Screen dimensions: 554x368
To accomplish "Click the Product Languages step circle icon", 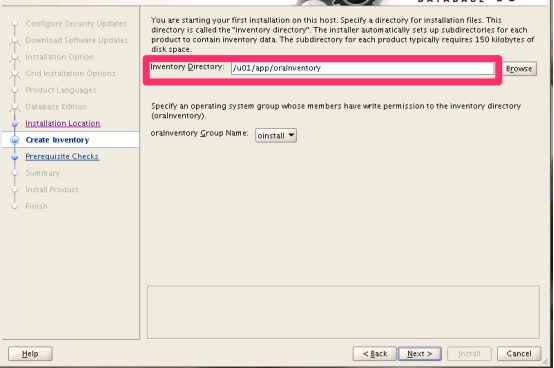I will (15, 90).
